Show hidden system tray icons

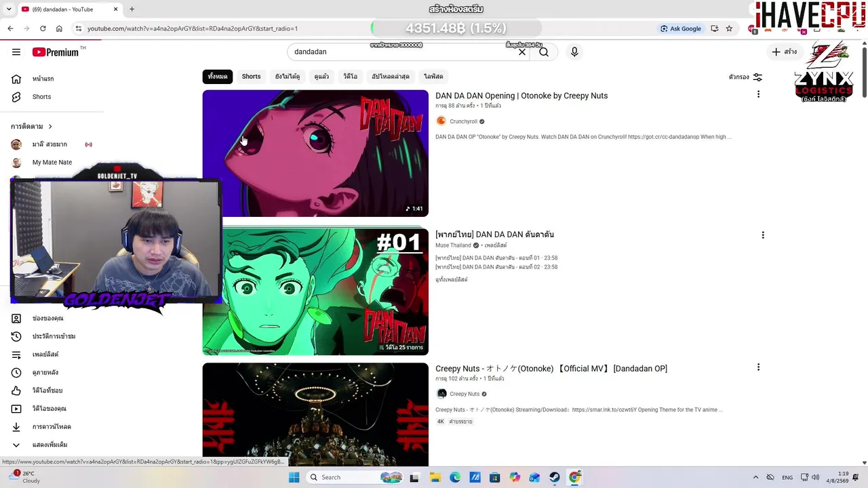pos(755,477)
